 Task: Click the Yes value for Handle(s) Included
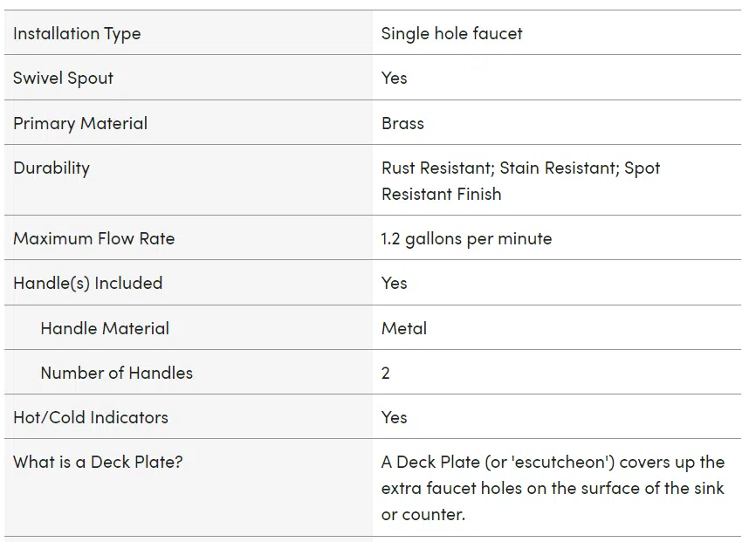[394, 283]
